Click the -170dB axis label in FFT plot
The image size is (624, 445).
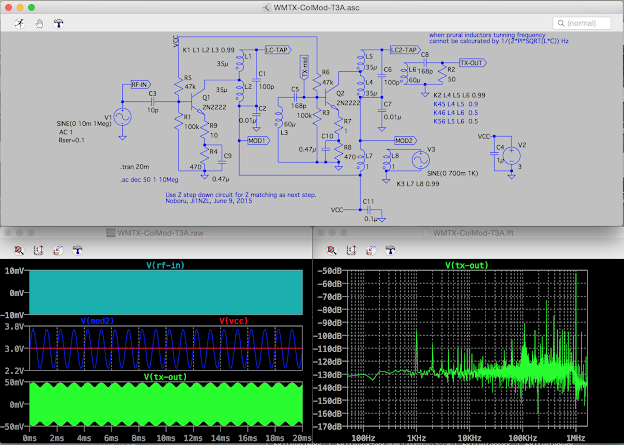pos(328,427)
